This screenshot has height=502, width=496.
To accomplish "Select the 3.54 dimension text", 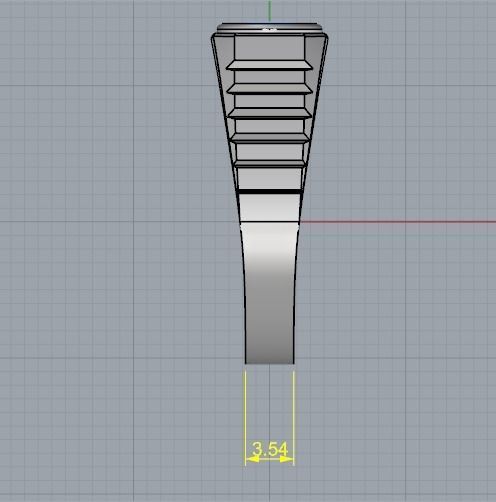I will point(270,449).
